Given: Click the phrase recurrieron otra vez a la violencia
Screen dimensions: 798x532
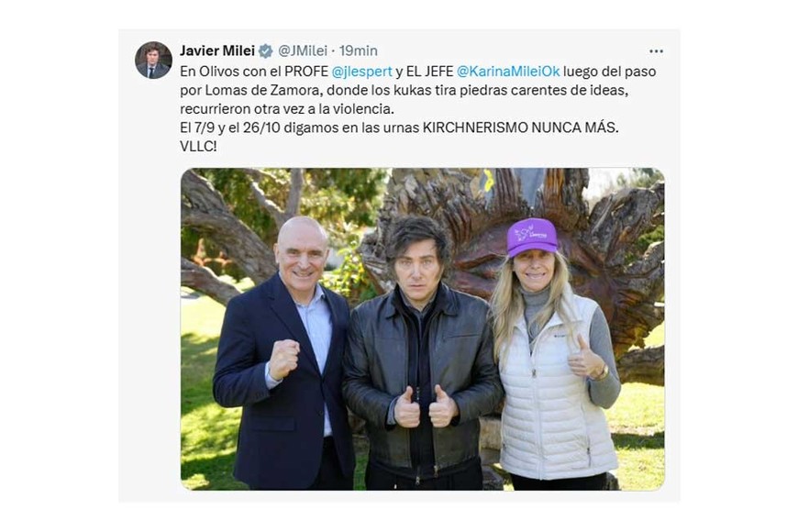Looking at the screenshot, I should pyautogui.click(x=287, y=109).
